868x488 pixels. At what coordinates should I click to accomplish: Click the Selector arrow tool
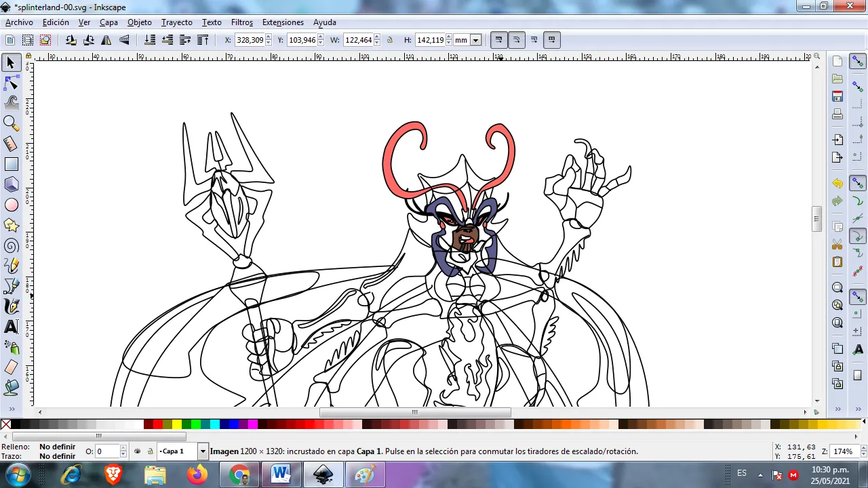pos(12,62)
